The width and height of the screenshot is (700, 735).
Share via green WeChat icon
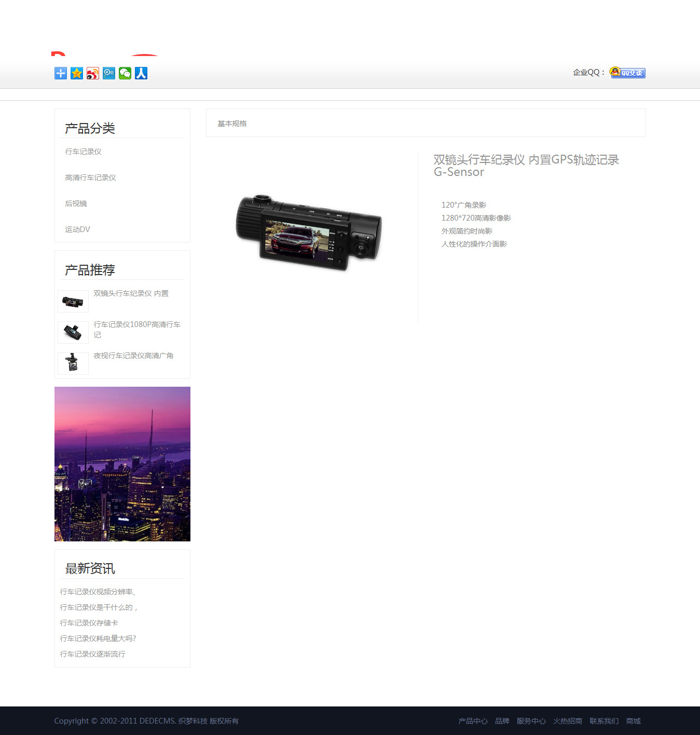[x=125, y=73]
